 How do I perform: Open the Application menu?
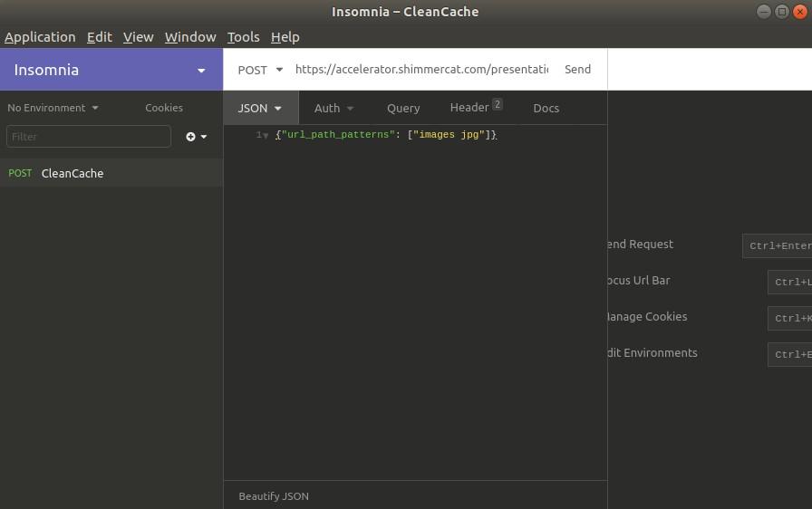click(x=40, y=37)
